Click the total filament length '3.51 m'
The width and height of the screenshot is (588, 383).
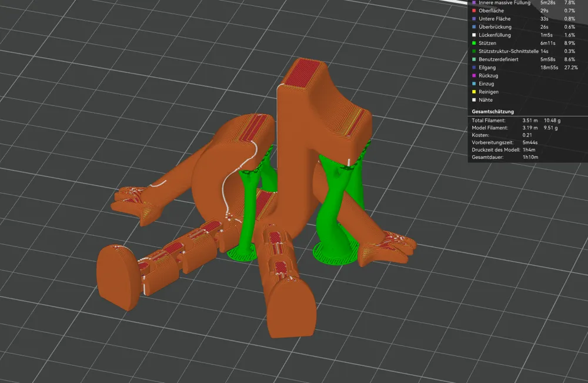click(x=530, y=121)
